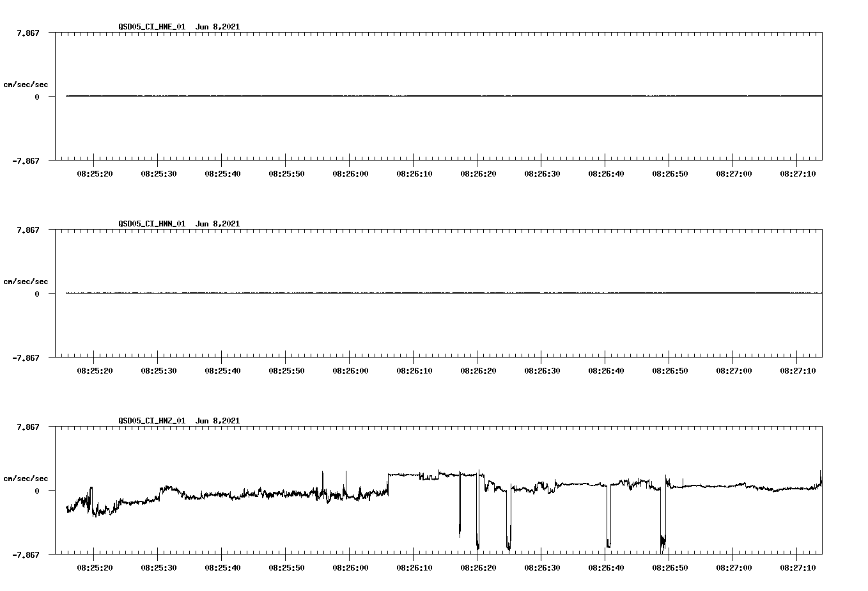Pick the 08:26:20 time label under HNE plot
Viewport: 868px width, 591px height.
tap(478, 174)
